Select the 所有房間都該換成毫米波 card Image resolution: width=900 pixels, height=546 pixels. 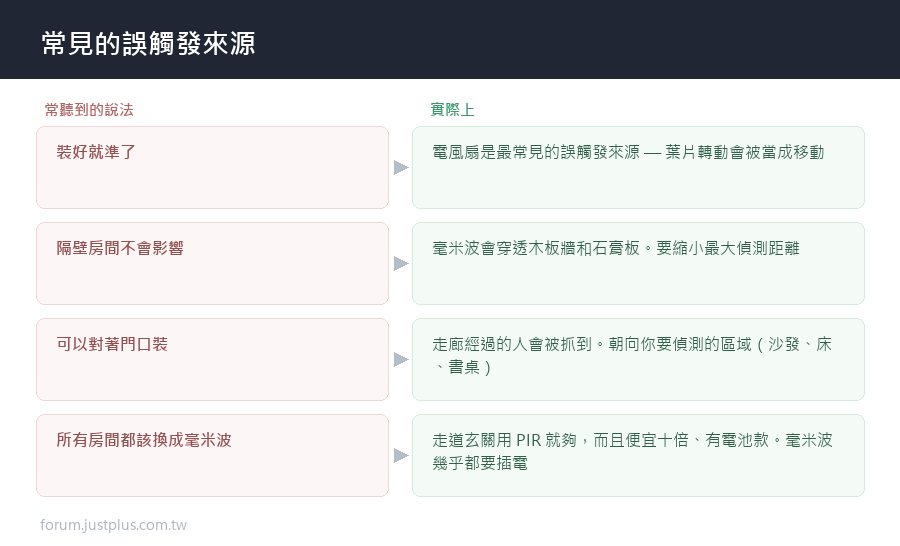click(212, 455)
